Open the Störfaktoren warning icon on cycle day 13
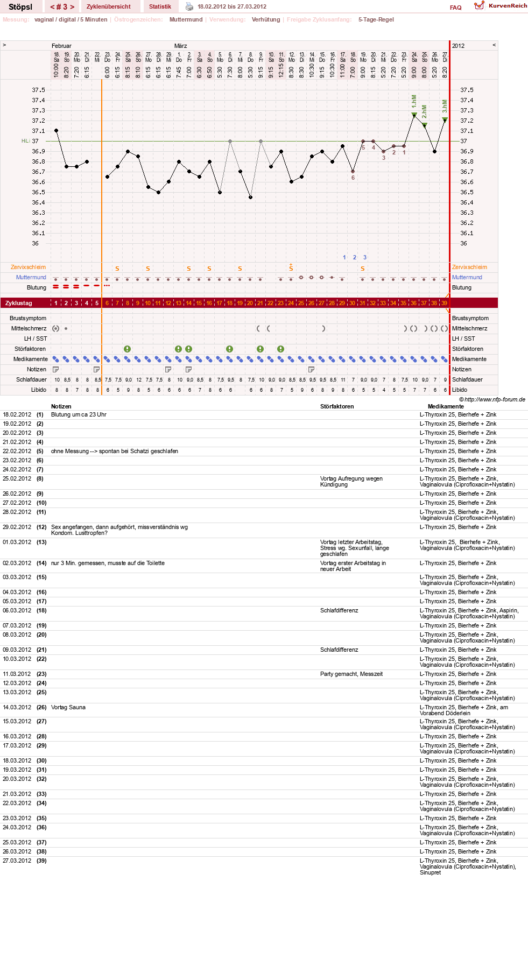The width and height of the screenshot is (528, 980). (179, 349)
